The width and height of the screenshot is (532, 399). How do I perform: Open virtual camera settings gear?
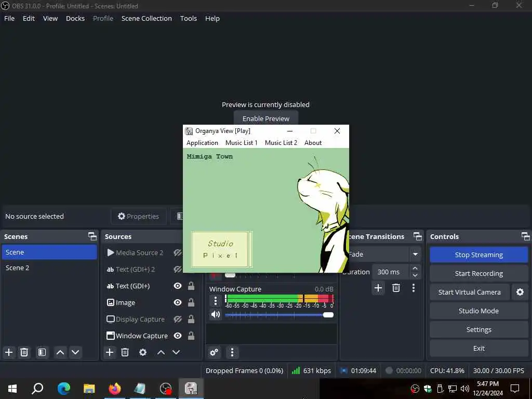click(520, 292)
